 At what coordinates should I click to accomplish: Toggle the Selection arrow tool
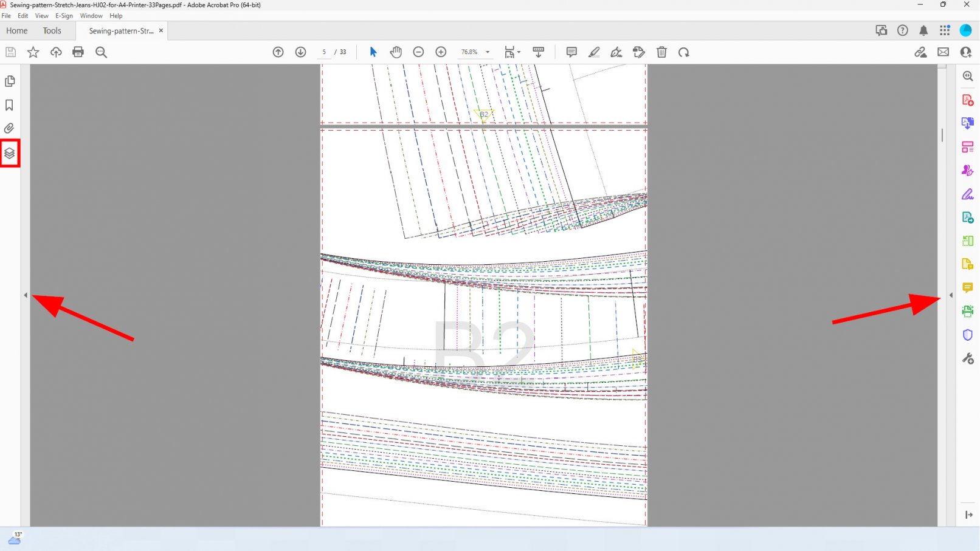coord(373,52)
